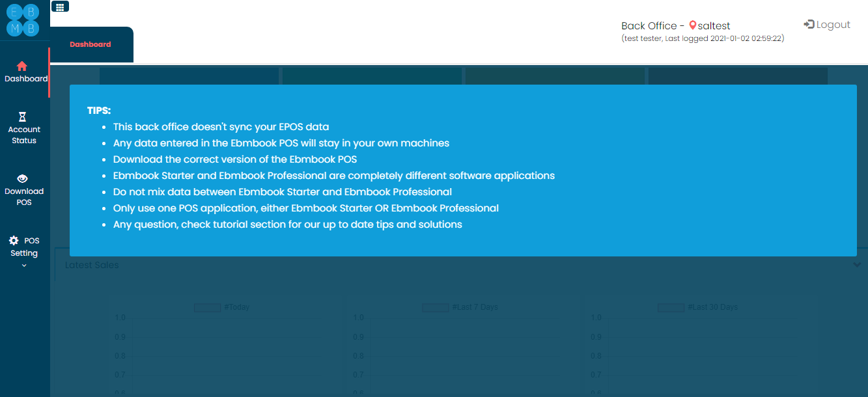Screen dimensions: 868x397
Task: Collapse the Latest Sales panel chevron
Action: (857, 265)
